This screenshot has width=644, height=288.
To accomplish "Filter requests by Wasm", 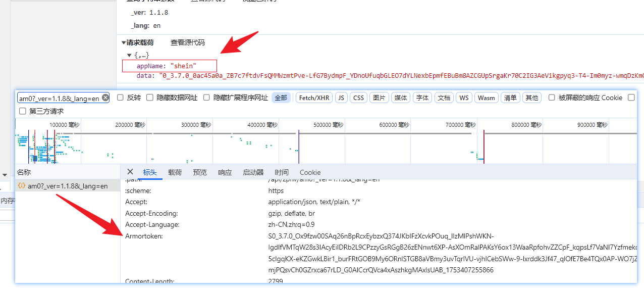I will click(487, 98).
